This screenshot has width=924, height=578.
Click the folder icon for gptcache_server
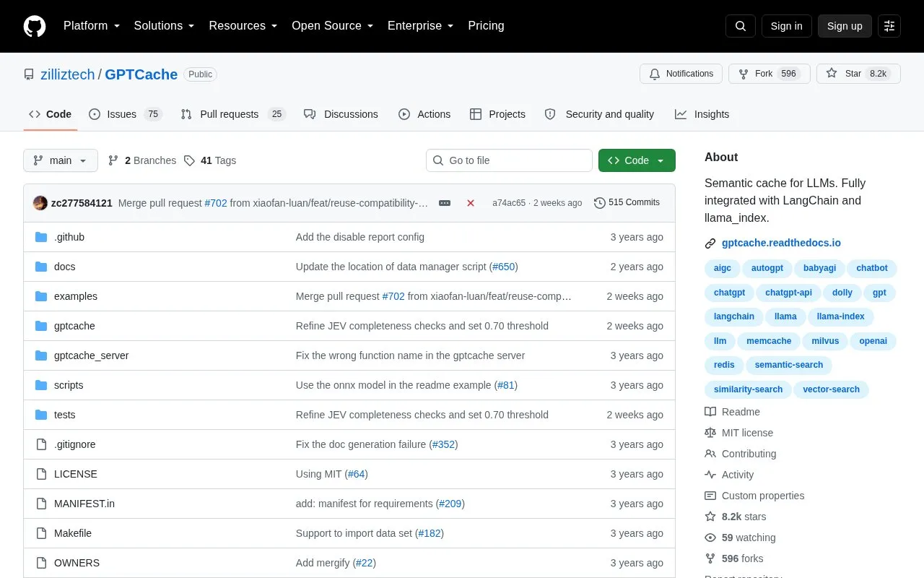click(41, 355)
